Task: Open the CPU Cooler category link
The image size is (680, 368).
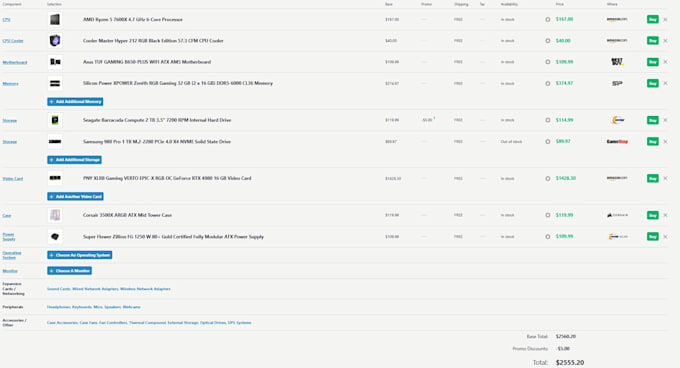Action: tap(13, 41)
